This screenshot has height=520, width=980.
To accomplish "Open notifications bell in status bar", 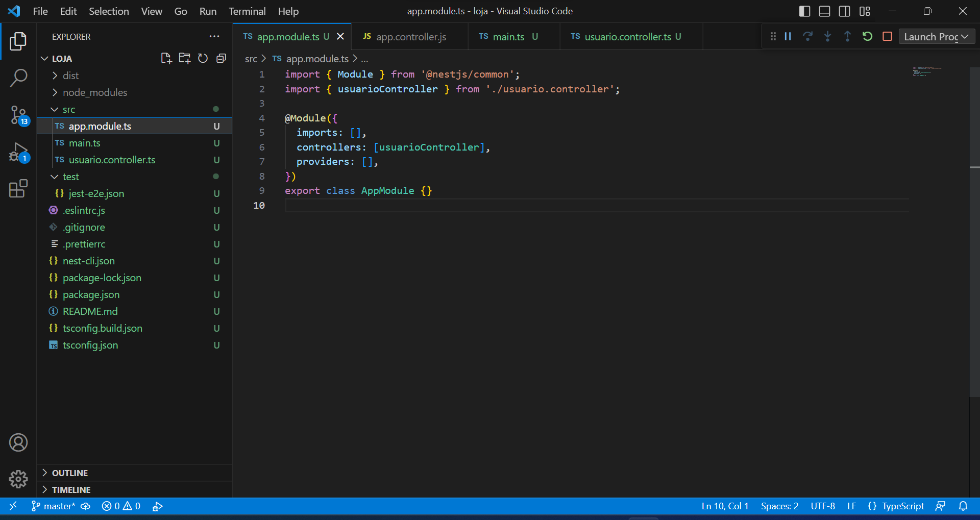I will point(963,506).
